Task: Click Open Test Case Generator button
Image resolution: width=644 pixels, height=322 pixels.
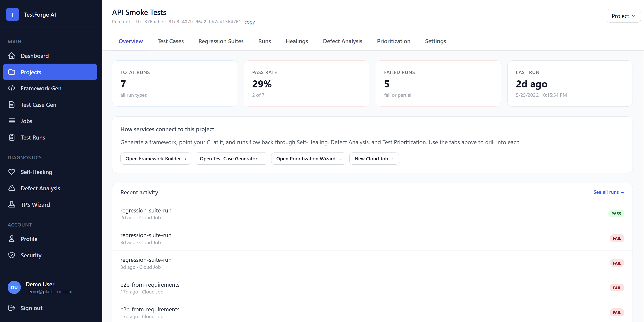Action: [231, 158]
